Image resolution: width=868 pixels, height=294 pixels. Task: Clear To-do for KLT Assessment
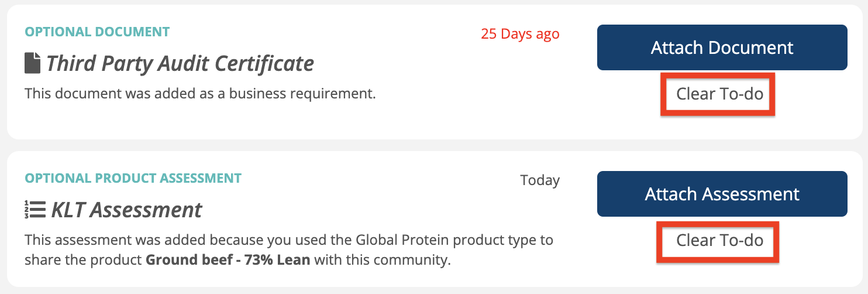click(719, 240)
